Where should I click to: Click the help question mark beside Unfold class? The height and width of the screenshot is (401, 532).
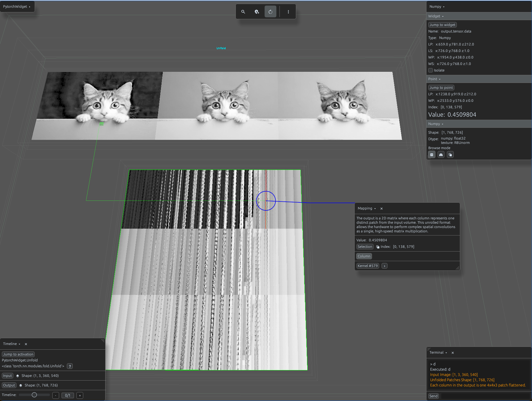pyautogui.click(x=70, y=366)
